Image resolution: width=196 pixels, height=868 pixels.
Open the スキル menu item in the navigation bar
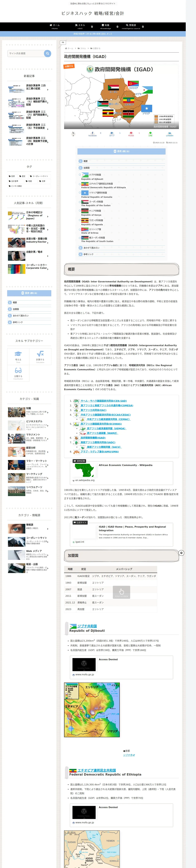[x=80, y=26]
